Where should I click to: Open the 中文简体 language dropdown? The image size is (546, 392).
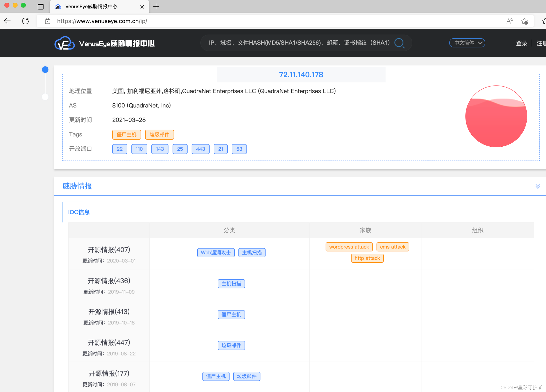467,43
